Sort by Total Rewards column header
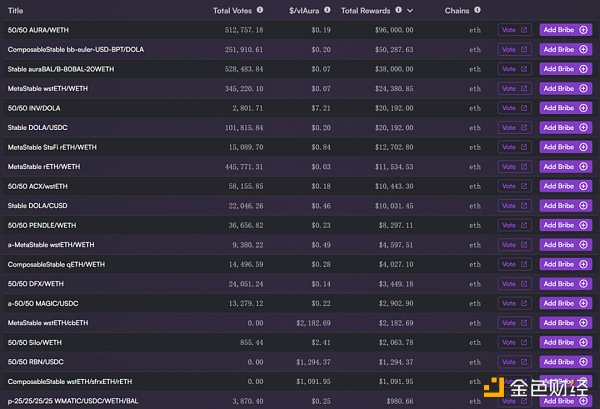The width and height of the screenshot is (600, 409). [x=365, y=11]
